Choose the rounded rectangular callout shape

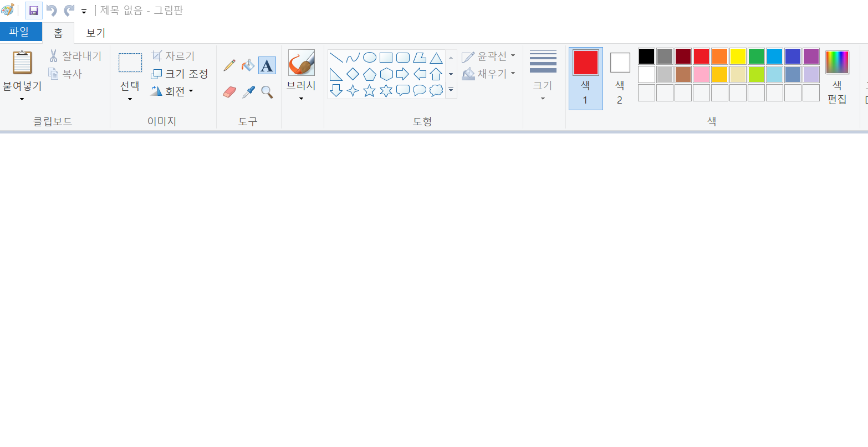coord(403,90)
